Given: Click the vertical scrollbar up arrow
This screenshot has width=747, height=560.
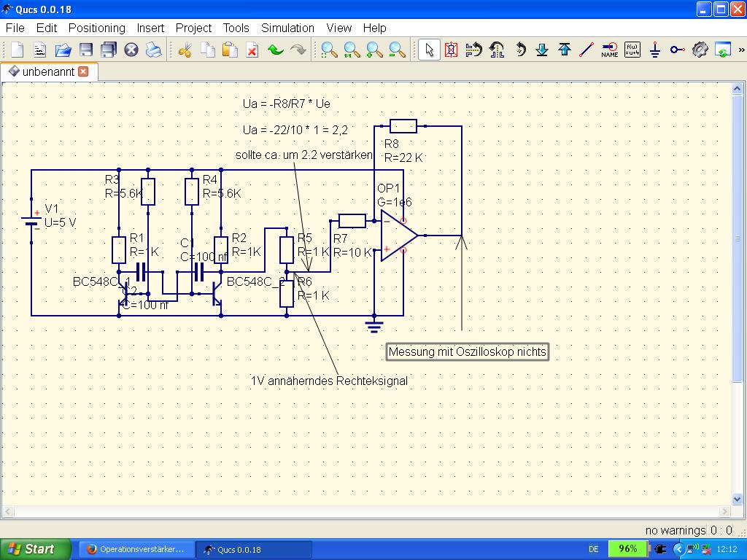Looking at the screenshot, I should (x=737, y=88).
